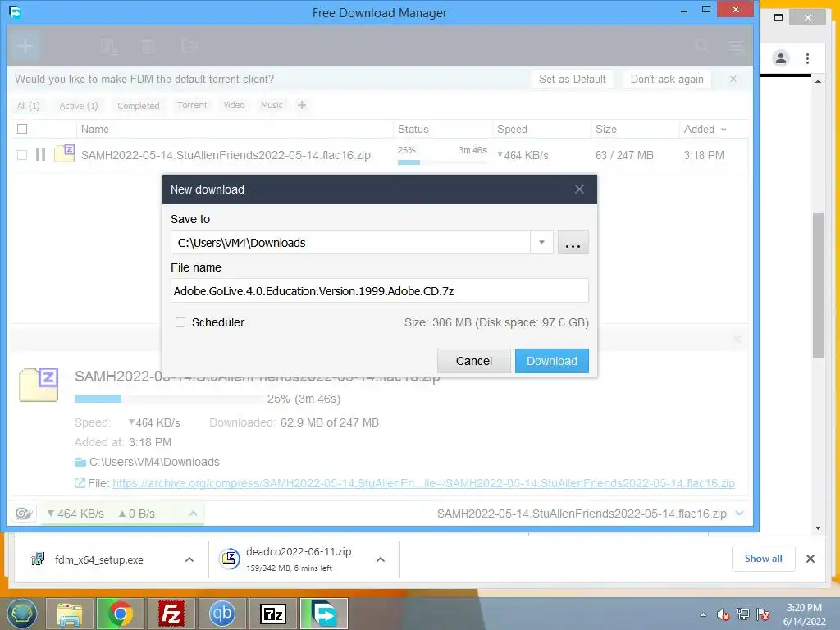This screenshot has height=630, width=840.
Task: Switch to the Music tab
Action: coord(272,105)
